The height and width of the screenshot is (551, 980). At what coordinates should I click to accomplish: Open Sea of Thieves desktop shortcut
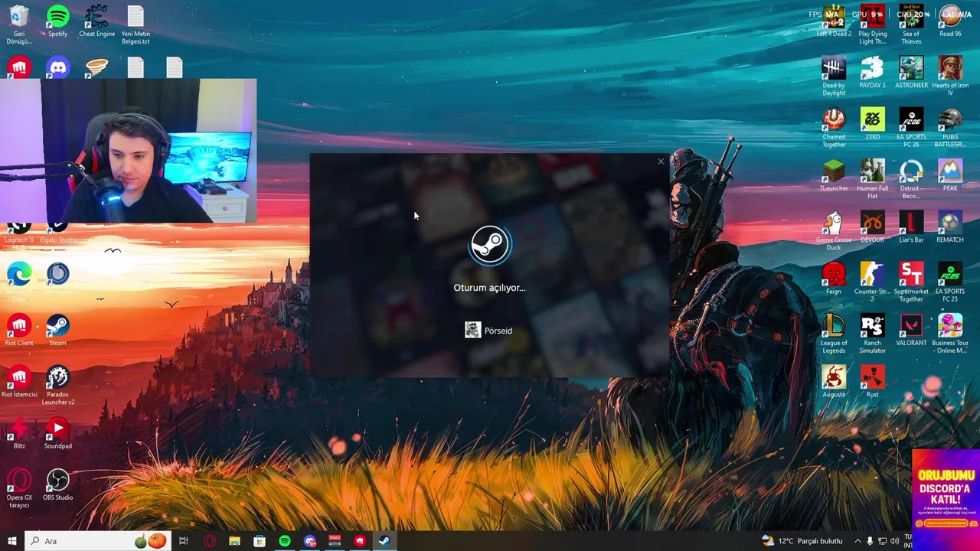[x=911, y=25]
